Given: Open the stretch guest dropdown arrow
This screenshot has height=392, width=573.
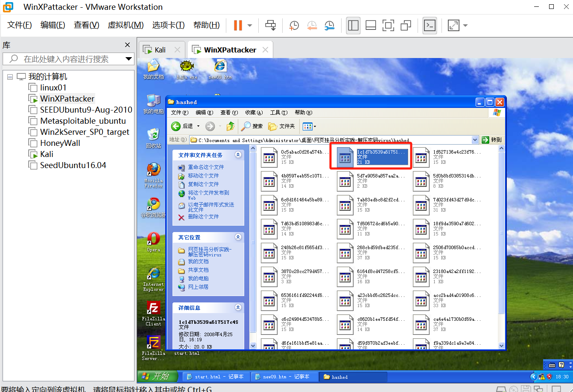Looking at the screenshot, I should [465, 26].
